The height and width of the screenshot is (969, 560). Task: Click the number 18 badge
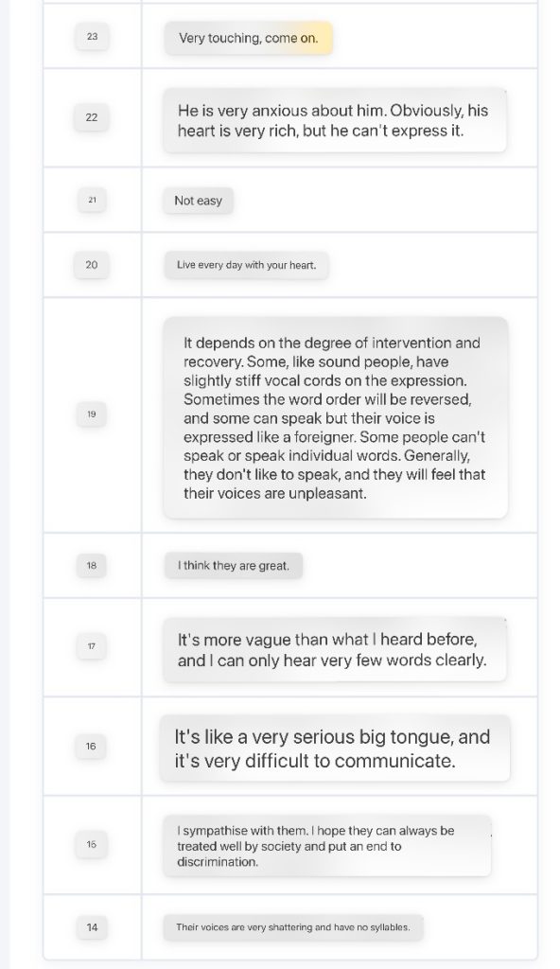pos(92,566)
